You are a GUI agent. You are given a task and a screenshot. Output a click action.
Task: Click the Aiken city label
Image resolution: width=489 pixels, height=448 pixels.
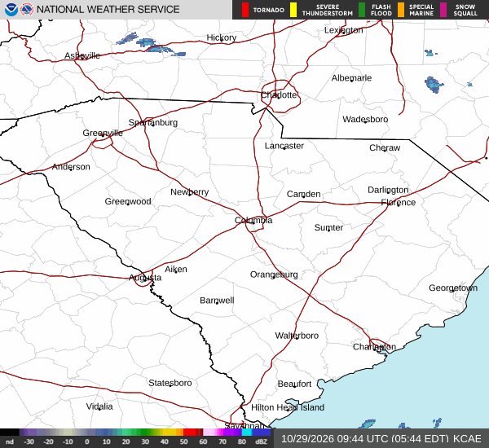tap(176, 269)
